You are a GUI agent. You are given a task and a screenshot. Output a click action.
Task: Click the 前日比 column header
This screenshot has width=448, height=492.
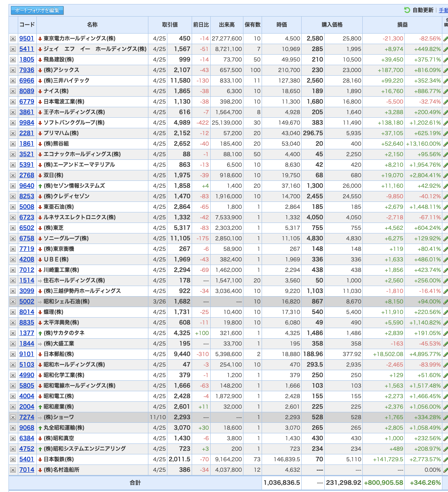click(201, 25)
